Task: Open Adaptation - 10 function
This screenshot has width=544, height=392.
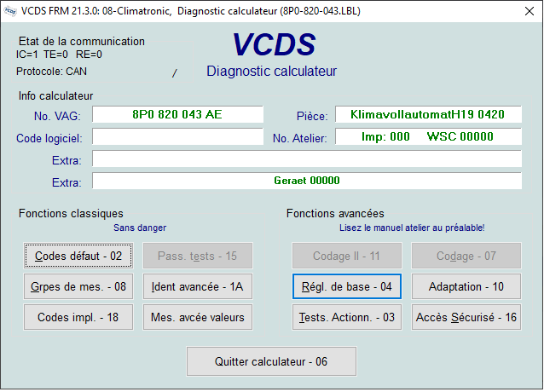Action: click(x=466, y=286)
